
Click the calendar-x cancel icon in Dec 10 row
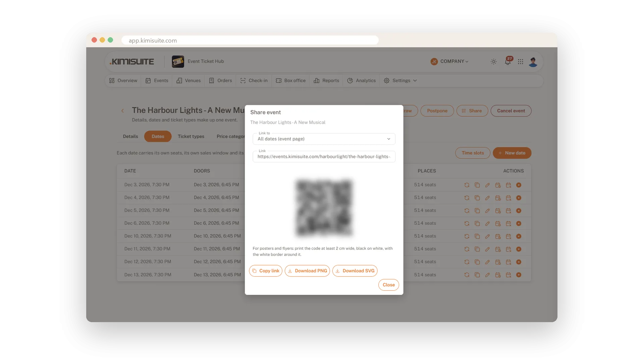(508, 236)
